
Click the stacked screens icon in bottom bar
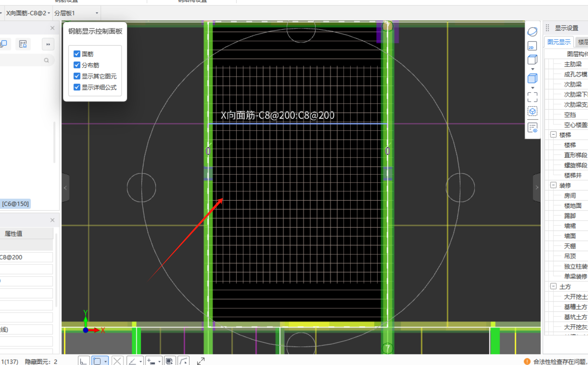[169, 361]
